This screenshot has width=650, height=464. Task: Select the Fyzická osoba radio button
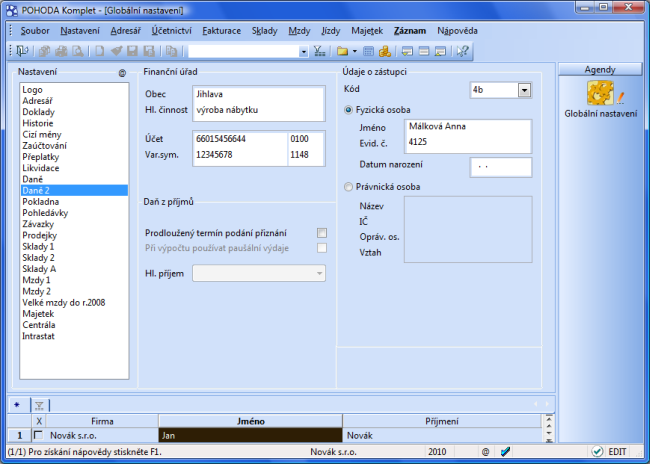pyautogui.click(x=349, y=110)
